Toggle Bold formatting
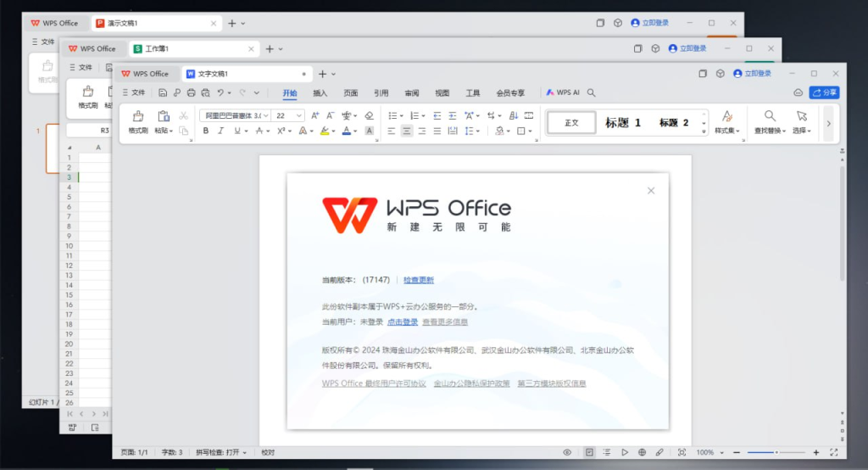This screenshot has height=470, width=868. point(205,131)
